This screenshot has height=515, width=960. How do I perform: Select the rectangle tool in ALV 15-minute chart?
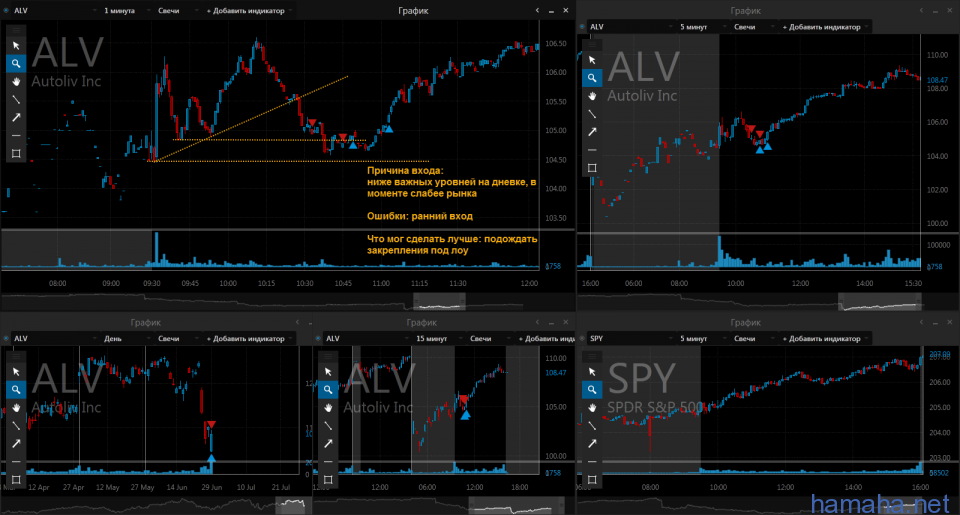click(328, 479)
